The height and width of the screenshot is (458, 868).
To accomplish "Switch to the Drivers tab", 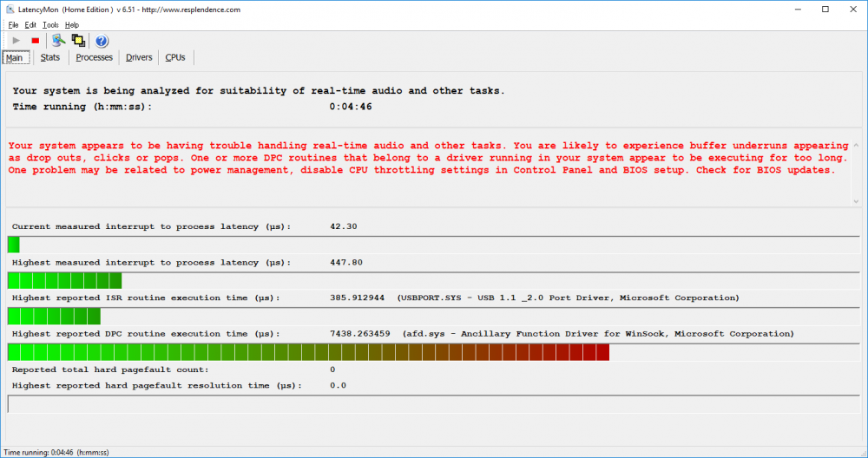I will [x=139, y=57].
